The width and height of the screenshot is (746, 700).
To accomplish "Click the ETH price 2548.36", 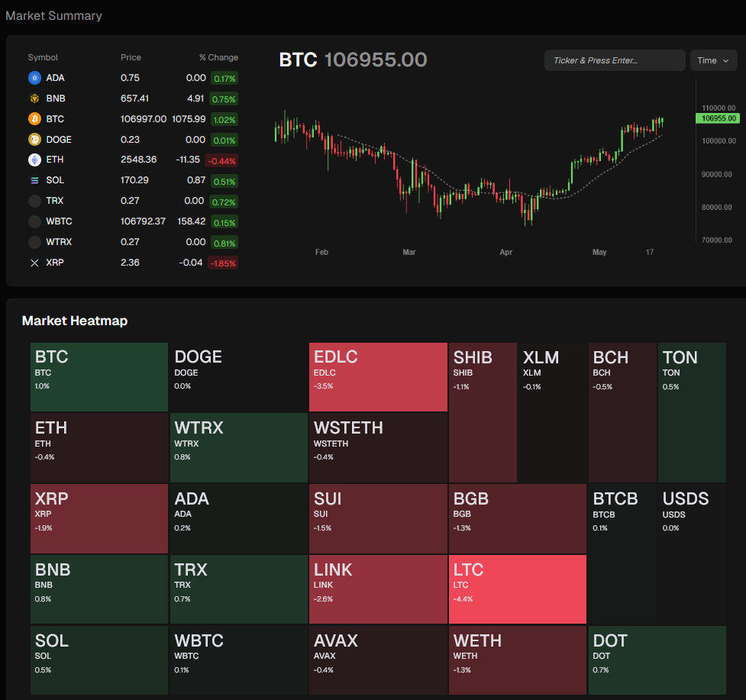I will tap(138, 160).
